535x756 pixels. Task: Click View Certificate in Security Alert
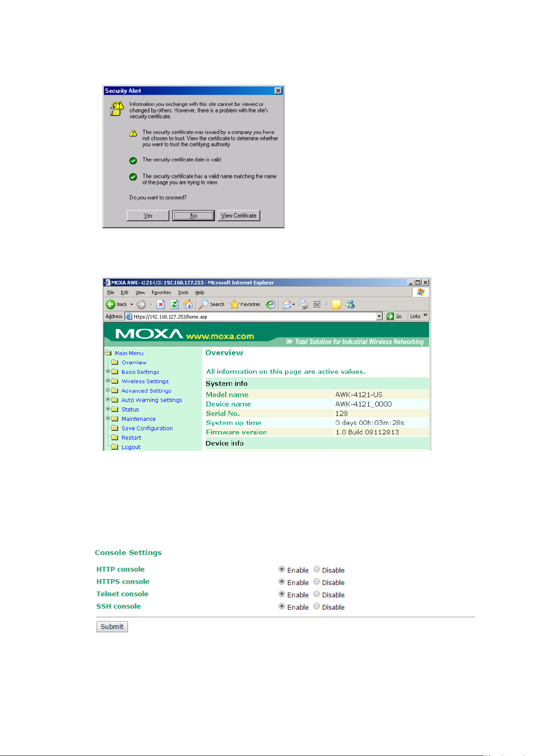click(239, 216)
